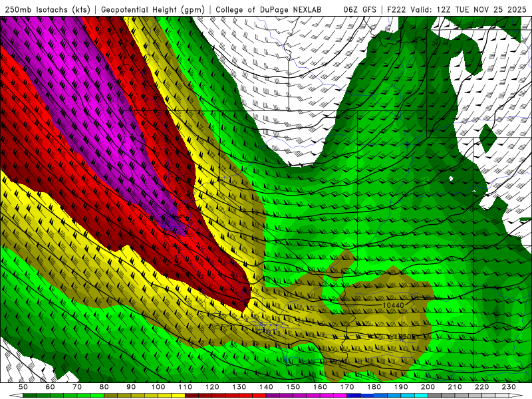
Task: Click the '250mb Isotachs (kts)' title text
Action: click(47, 9)
